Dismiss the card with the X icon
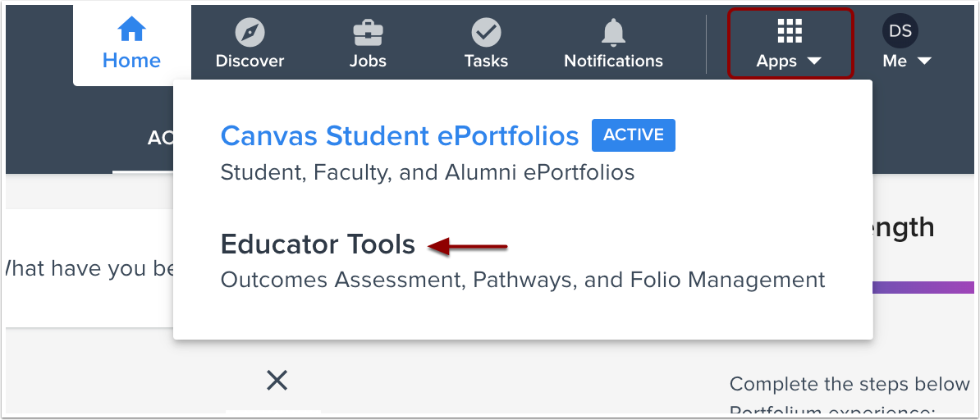This screenshot has width=980, height=420. tap(277, 380)
